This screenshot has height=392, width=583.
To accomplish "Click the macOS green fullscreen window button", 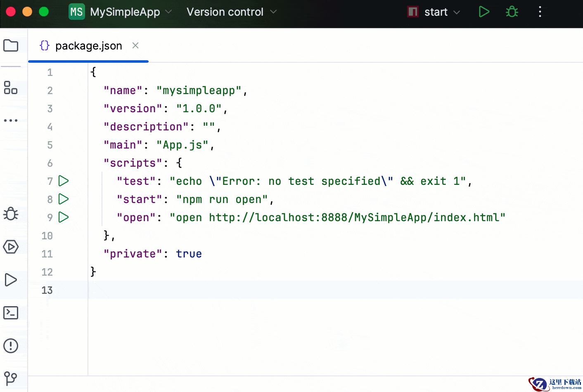I will [x=44, y=12].
